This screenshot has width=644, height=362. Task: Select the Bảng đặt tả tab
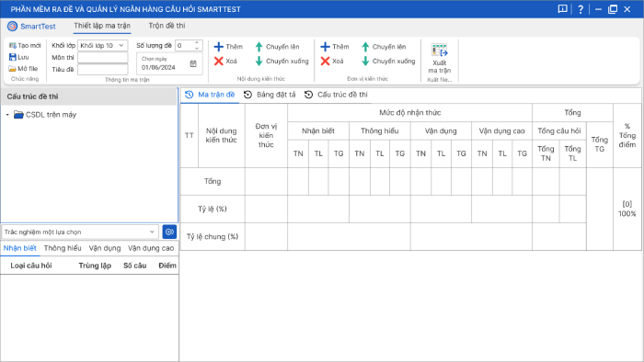[270, 95]
